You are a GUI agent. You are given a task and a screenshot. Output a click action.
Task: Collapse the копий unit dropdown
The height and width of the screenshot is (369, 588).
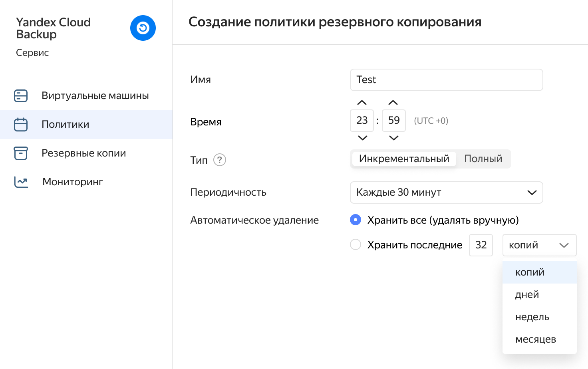[x=540, y=245]
